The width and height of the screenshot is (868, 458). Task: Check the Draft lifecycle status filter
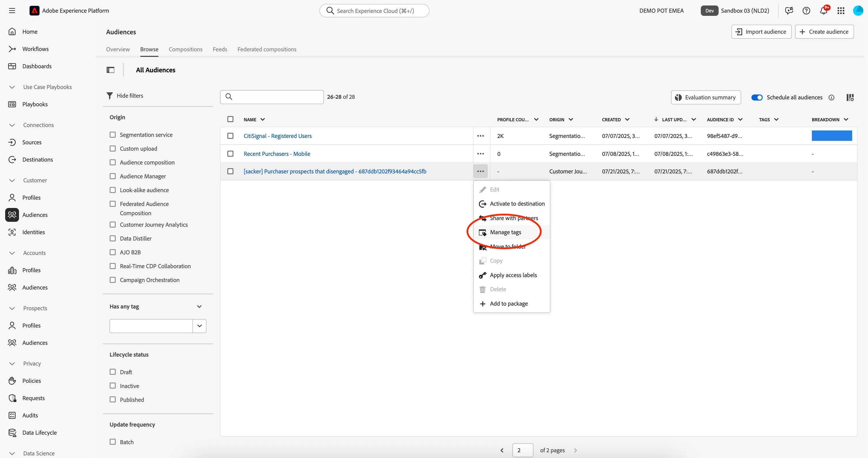[x=113, y=372]
